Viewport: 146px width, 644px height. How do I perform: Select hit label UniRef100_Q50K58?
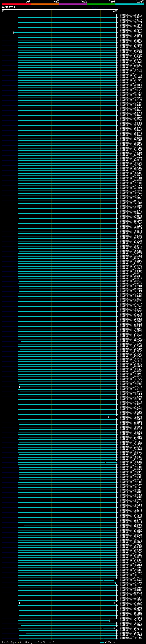click(x=131, y=341)
